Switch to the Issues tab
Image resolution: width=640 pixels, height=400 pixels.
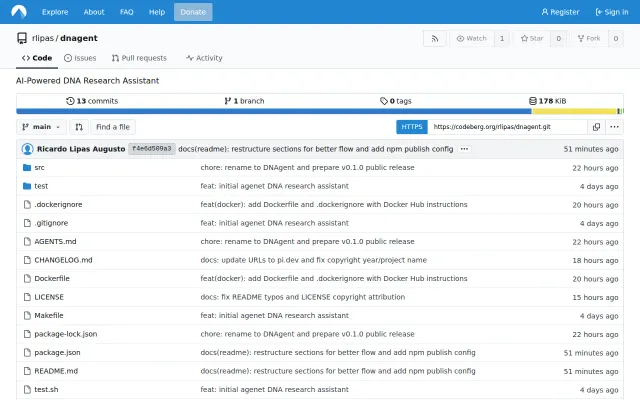tap(80, 58)
